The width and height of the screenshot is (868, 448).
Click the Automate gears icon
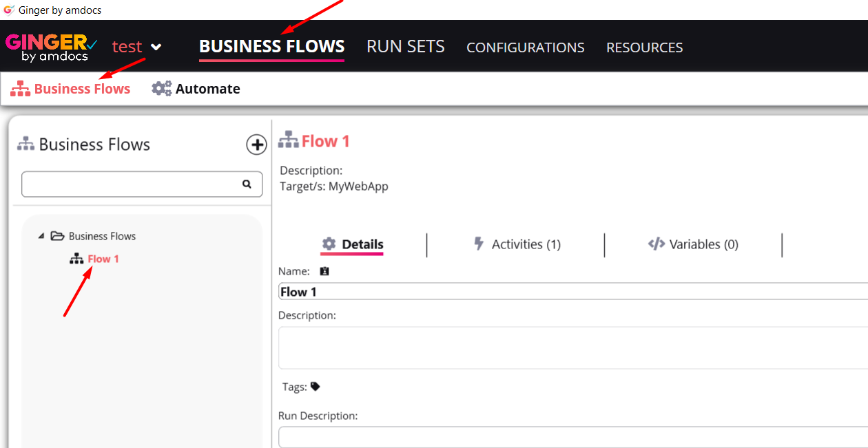[162, 89]
